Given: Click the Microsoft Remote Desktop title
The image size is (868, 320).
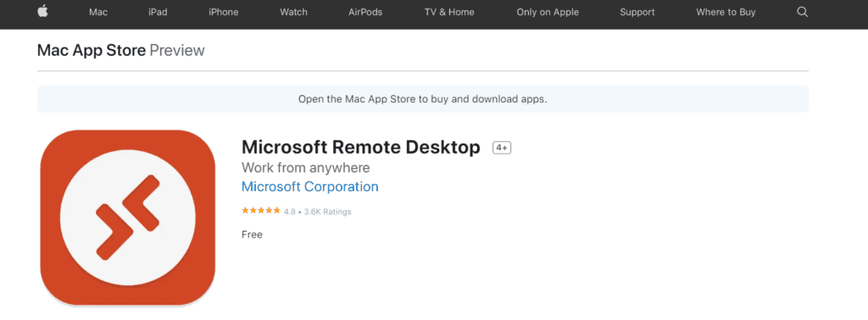Looking at the screenshot, I should click(x=361, y=148).
